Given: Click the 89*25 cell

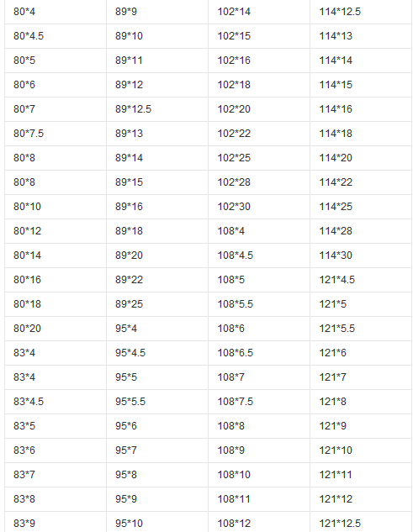Looking at the screenshot, I should [157, 304].
